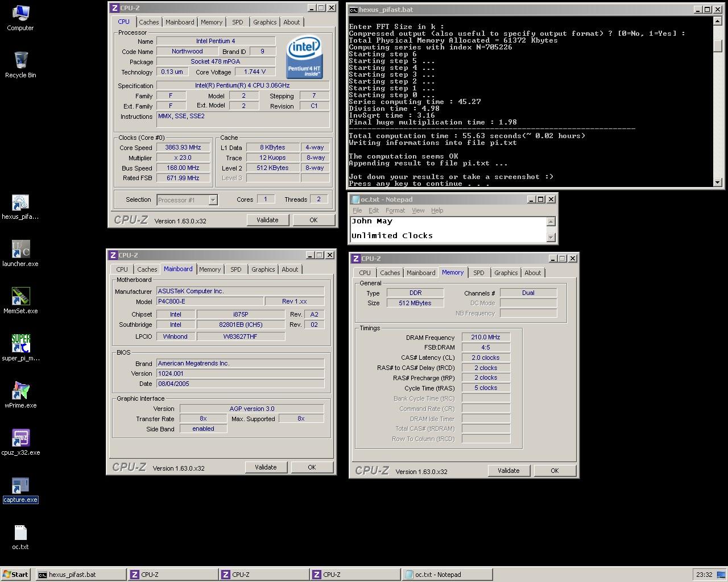Click the Core Speed value 3863.93 MHz

(183, 147)
